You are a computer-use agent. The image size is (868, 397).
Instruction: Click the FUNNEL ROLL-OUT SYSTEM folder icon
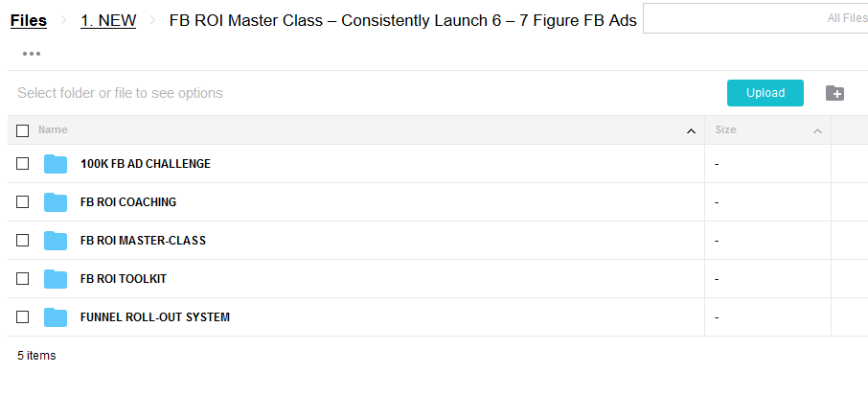pyautogui.click(x=56, y=317)
